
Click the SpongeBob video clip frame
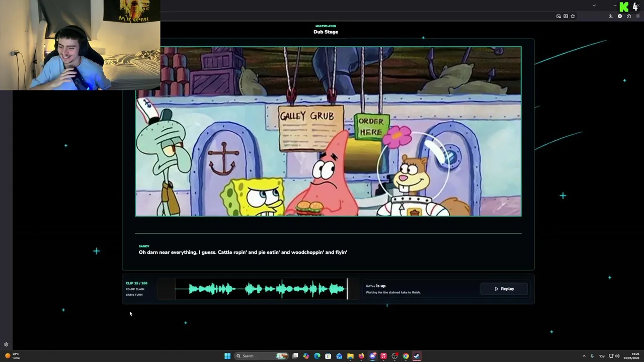click(328, 131)
